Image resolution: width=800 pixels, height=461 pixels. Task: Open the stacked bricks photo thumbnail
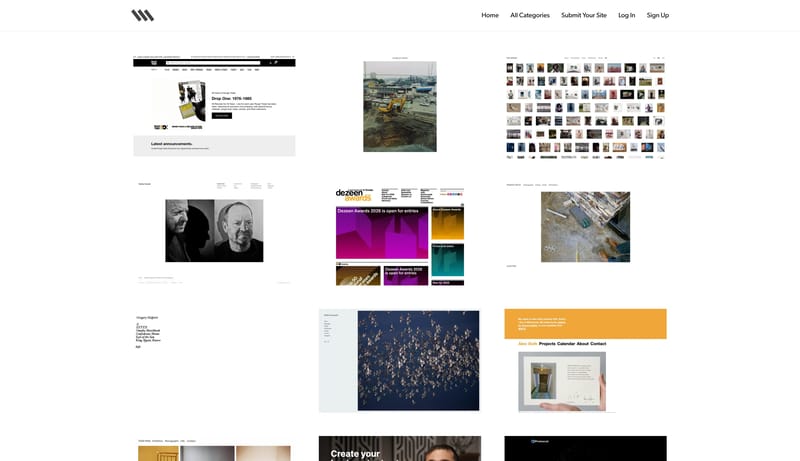tap(585, 225)
